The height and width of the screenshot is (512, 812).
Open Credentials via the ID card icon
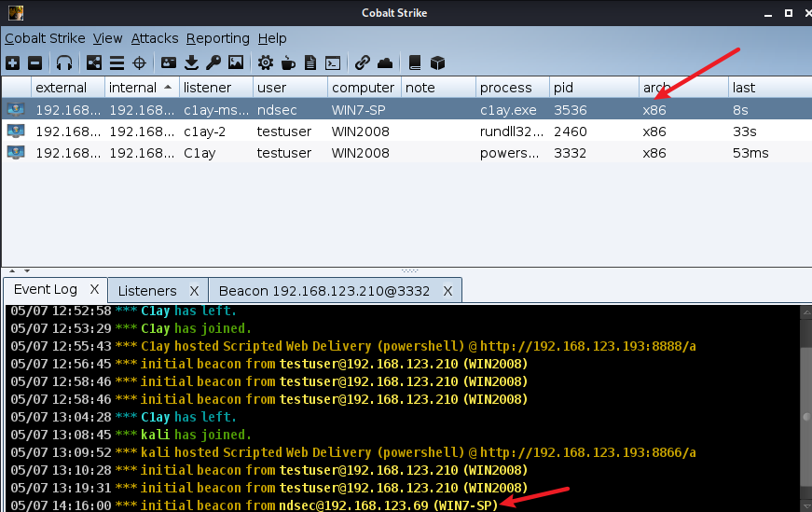click(x=169, y=63)
